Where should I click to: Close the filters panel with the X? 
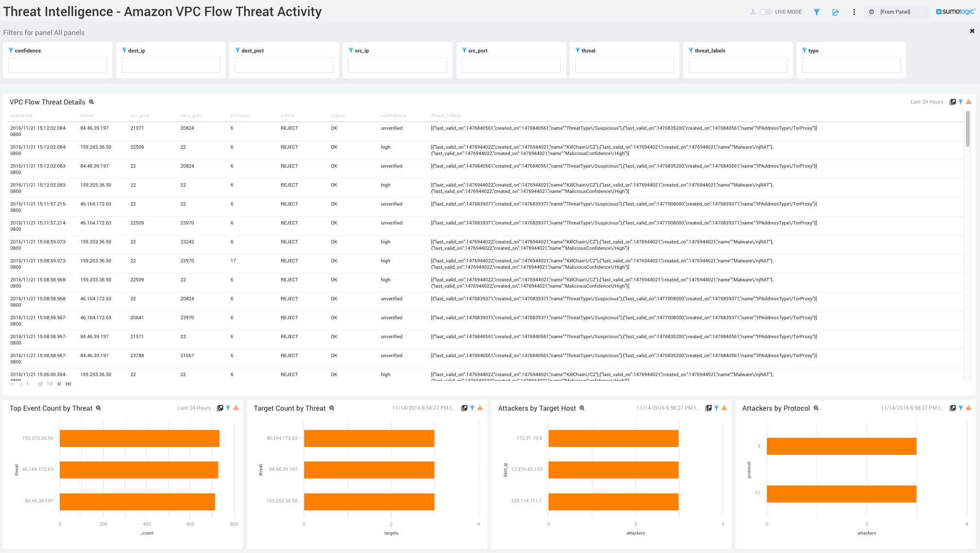(972, 31)
